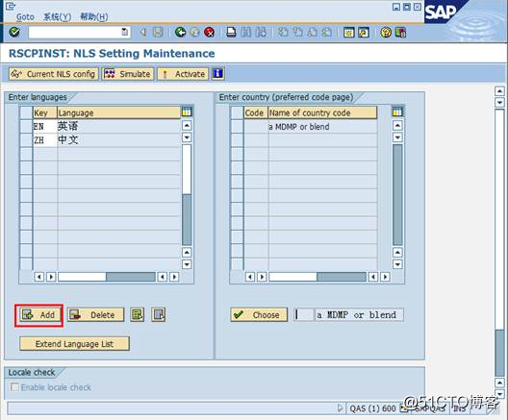Click the Previous Page icon

coord(297,32)
